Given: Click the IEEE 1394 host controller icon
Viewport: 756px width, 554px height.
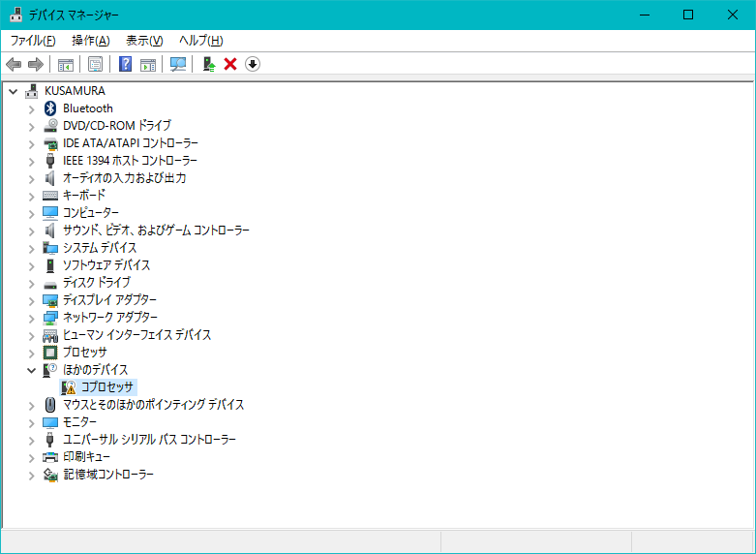Looking at the screenshot, I should [50, 161].
